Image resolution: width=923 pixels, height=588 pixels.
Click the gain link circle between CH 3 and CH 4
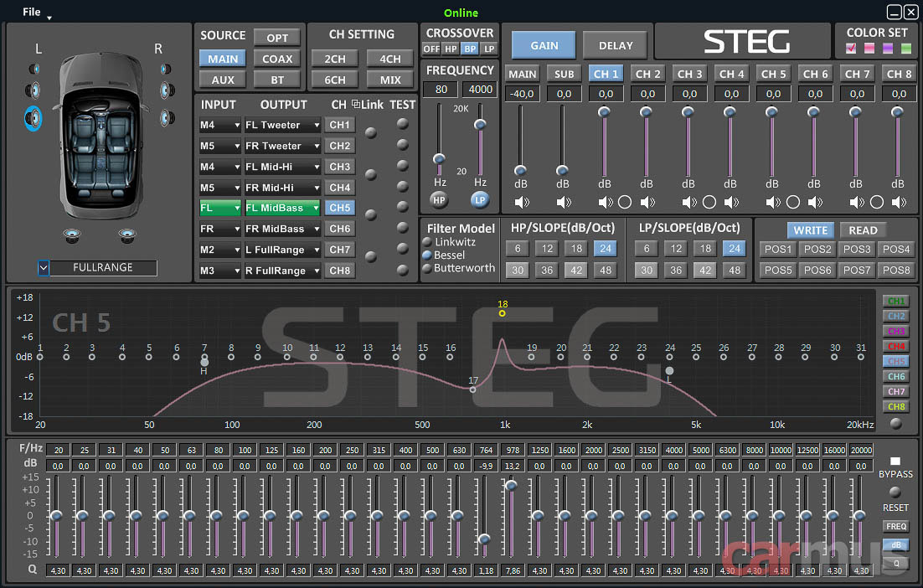[709, 203]
